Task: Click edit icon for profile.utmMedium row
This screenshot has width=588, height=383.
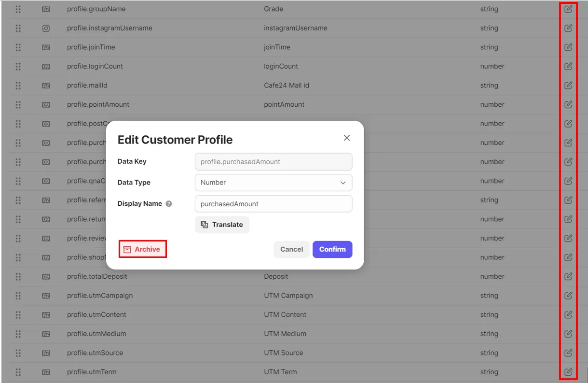Action: (568, 334)
